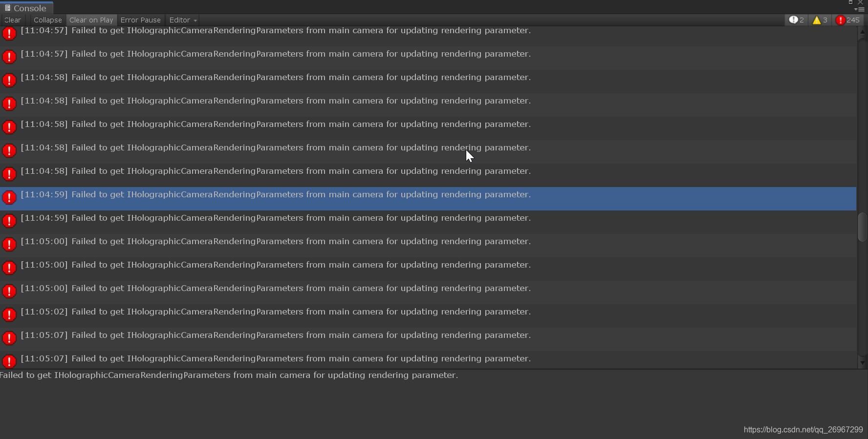Open the Editor dropdown
Viewport: 868px width, 439px height.
point(183,20)
